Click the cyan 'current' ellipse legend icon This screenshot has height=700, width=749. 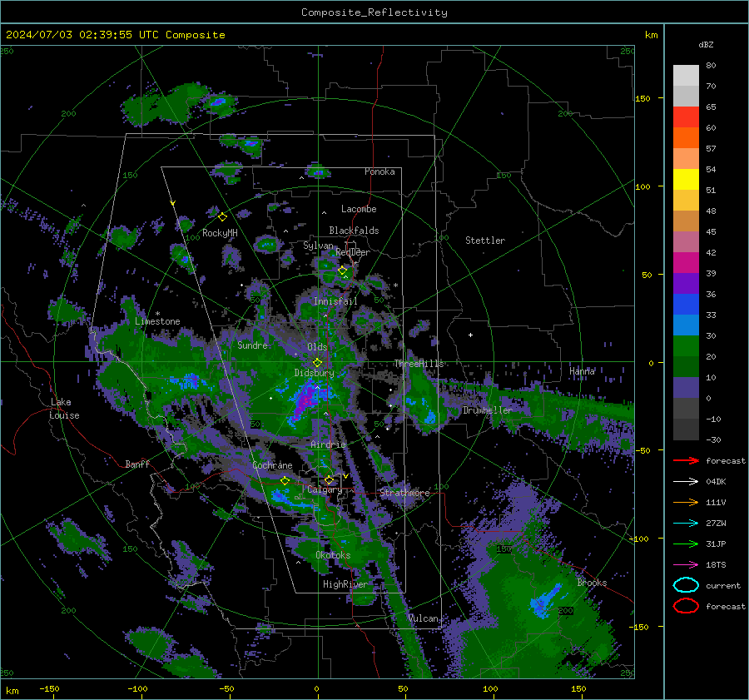(686, 585)
